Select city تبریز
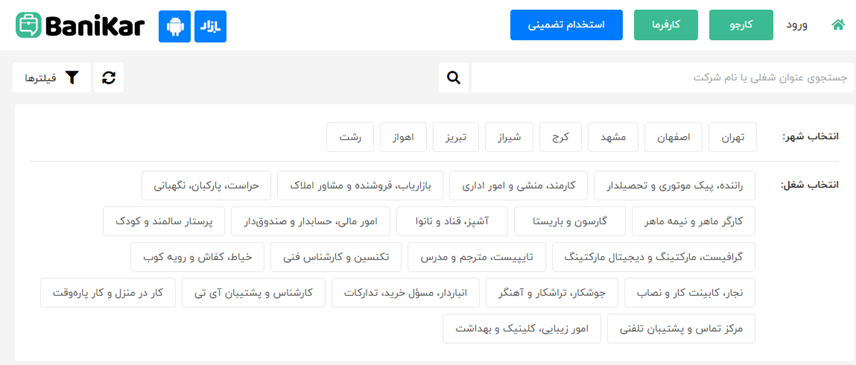The height and width of the screenshot is (365, 856). pyautogui.click(x=456, y=137)
